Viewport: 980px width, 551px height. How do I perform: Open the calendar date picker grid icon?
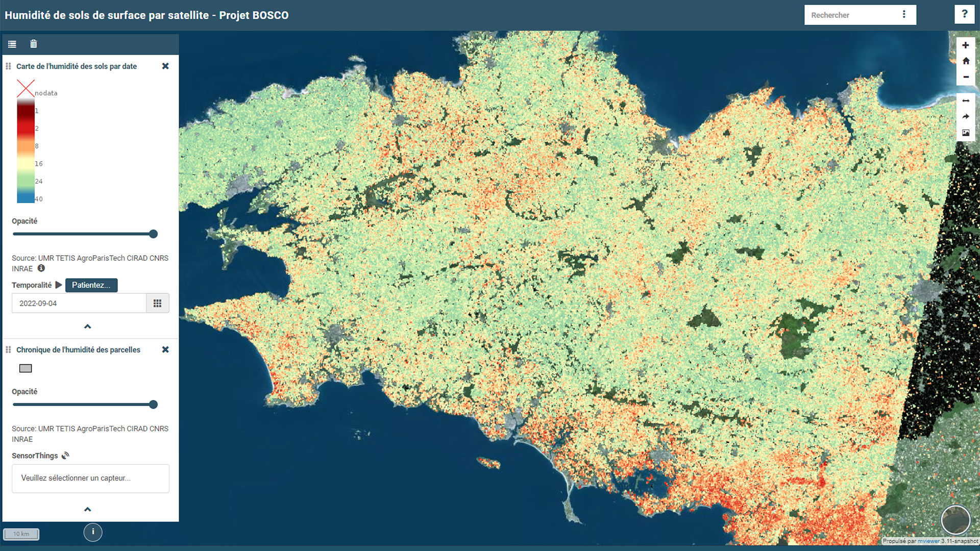pos(158,303)
